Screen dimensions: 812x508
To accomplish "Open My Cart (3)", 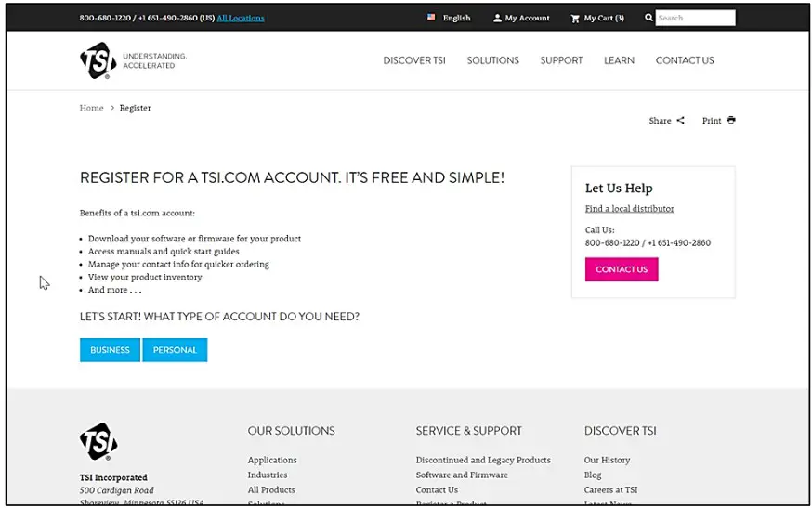I will pos(604,18).
